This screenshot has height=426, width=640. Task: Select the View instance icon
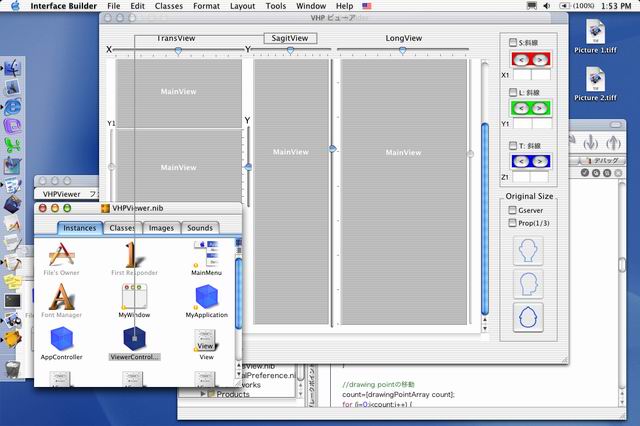pos(206,341)
